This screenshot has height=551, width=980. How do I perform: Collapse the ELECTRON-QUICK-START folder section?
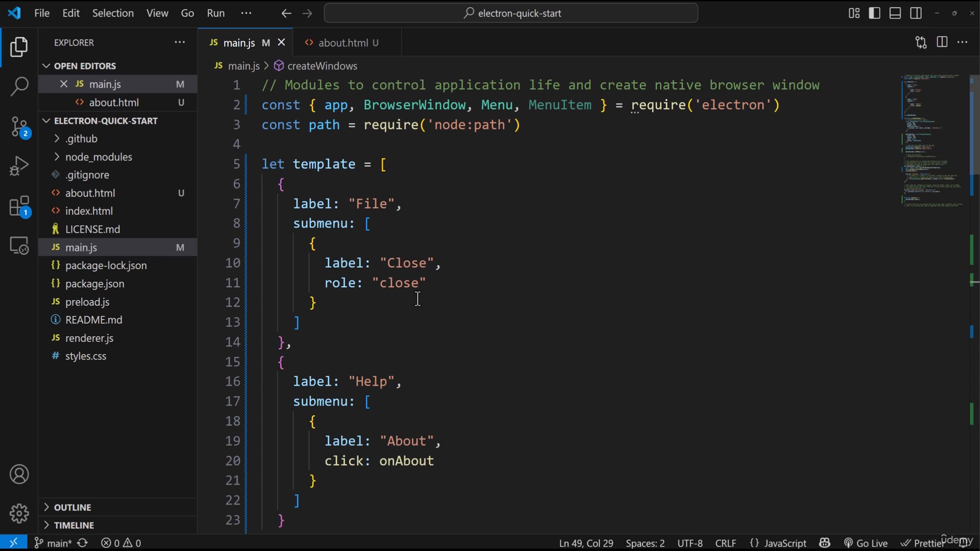pos(117,121)
